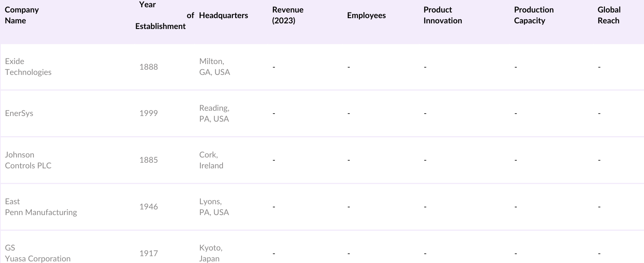Select the Cork, Ireland headquarters cell
This screenshot has height=263, width=644.
[x=211, y=160]
